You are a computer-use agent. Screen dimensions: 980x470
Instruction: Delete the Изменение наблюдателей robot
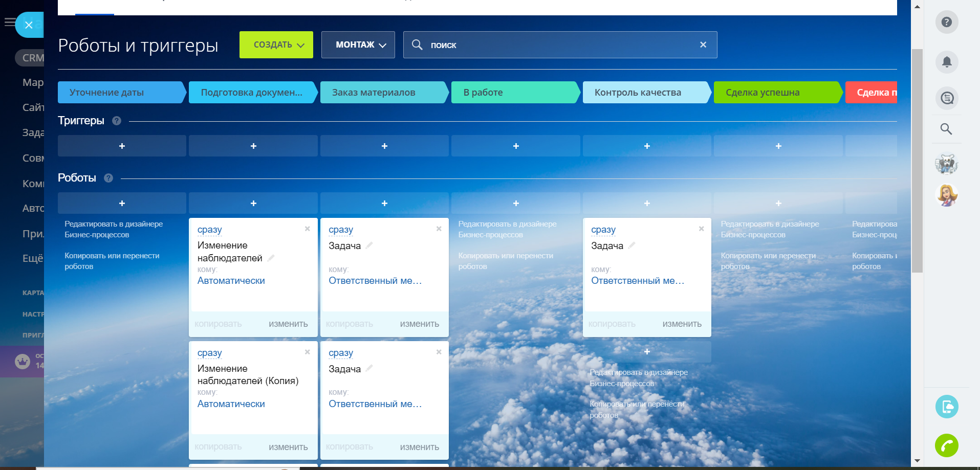pos(308,229)
